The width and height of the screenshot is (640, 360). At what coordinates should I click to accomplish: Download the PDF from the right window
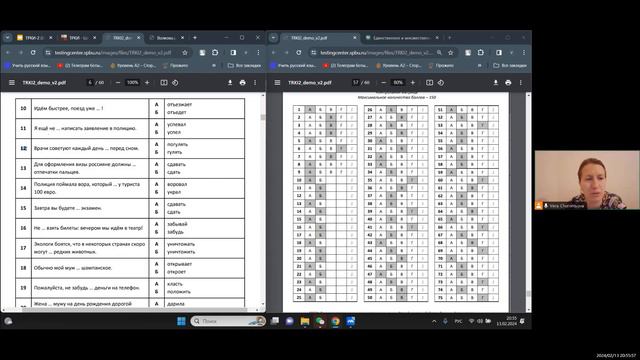(496, 82)
